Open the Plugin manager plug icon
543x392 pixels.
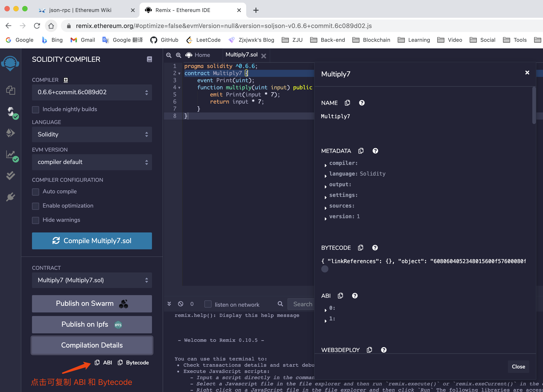point(10,197)
